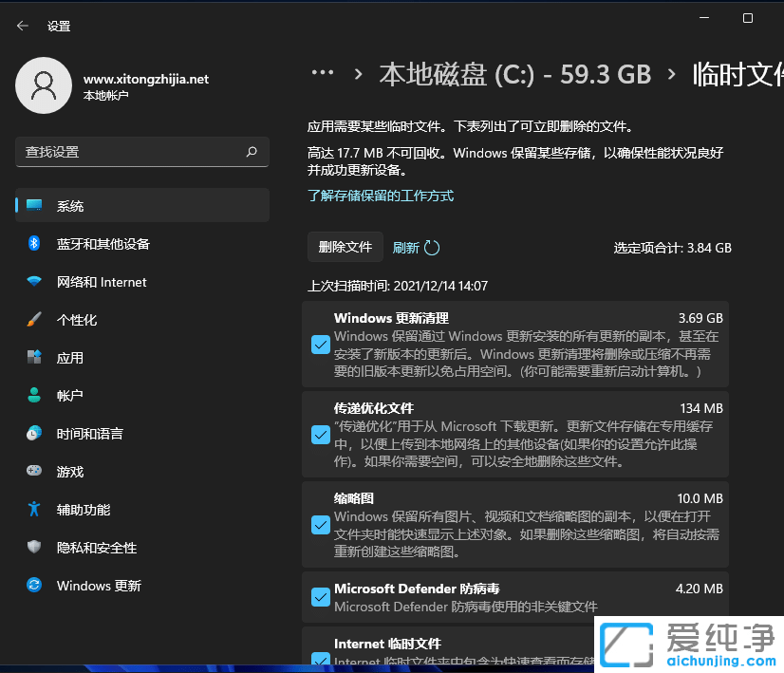Open 游戏 settings with the Xbox icon
The image size is (784, 673).
tap(34, 472)
